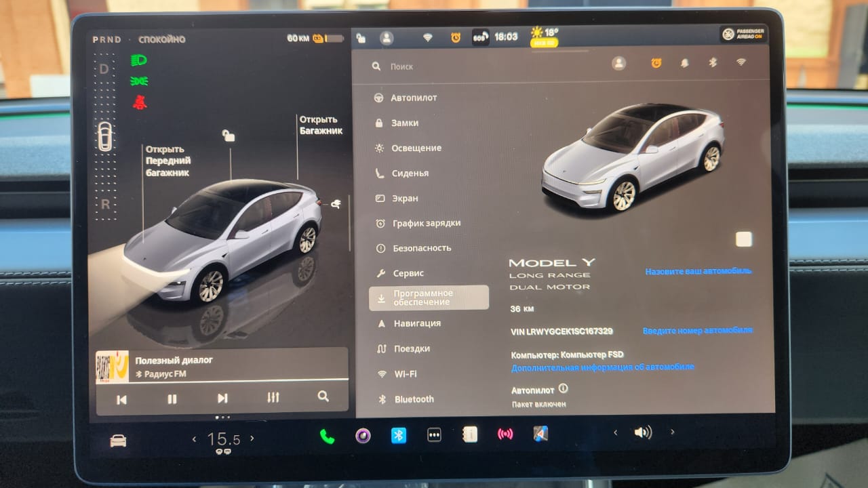The width and height of the screenshot is (868, 488).
Task: Lower volume with the left chevron
Action: [x=615, y=432]
